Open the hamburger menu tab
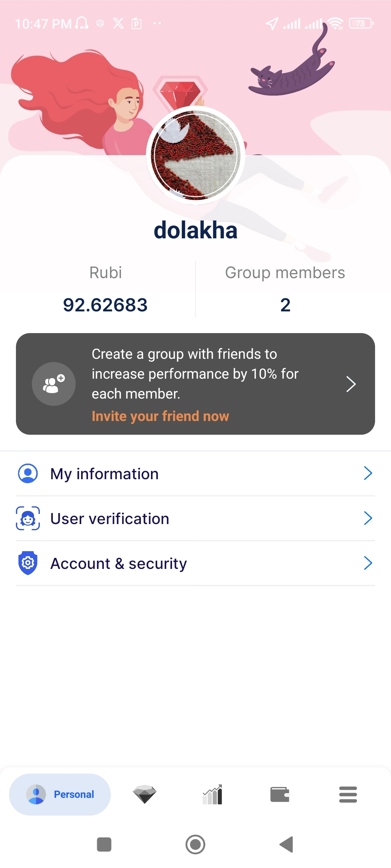 pyautogui.click(x=348, y=795)
